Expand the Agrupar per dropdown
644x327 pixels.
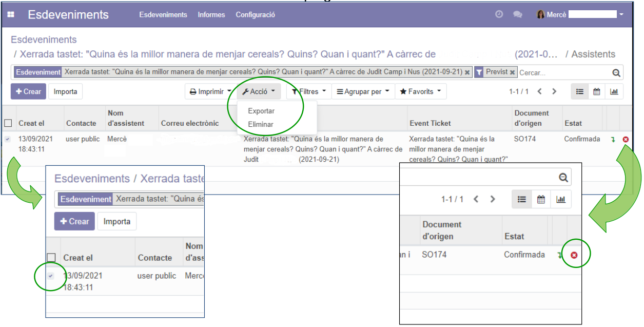click(x=362, y=92)
